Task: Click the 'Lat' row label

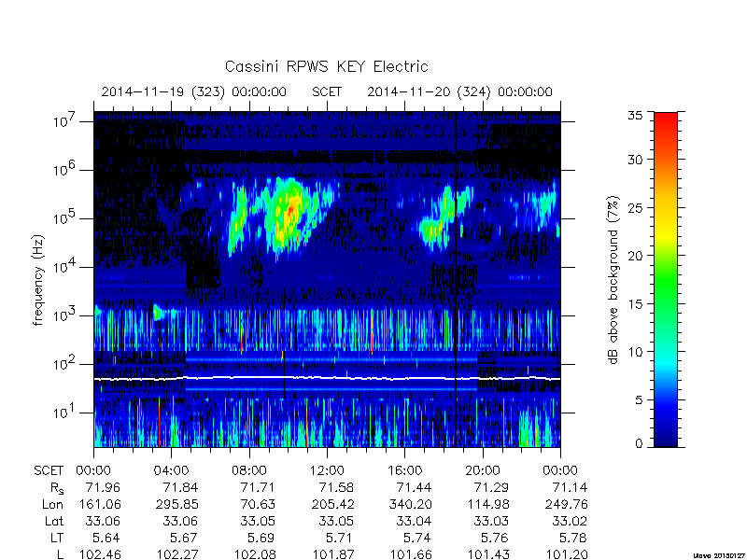Action: coord(54,522)
